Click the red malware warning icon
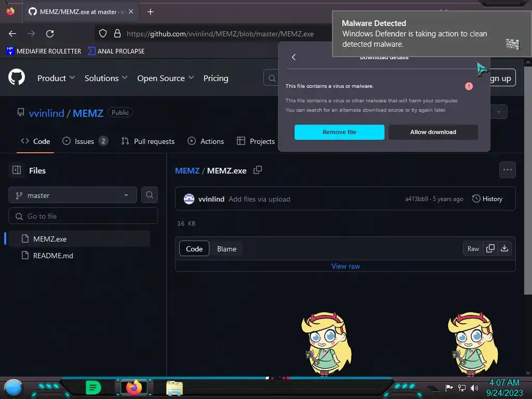The width and height of the screenshot is (532, 399). point(469,86)
